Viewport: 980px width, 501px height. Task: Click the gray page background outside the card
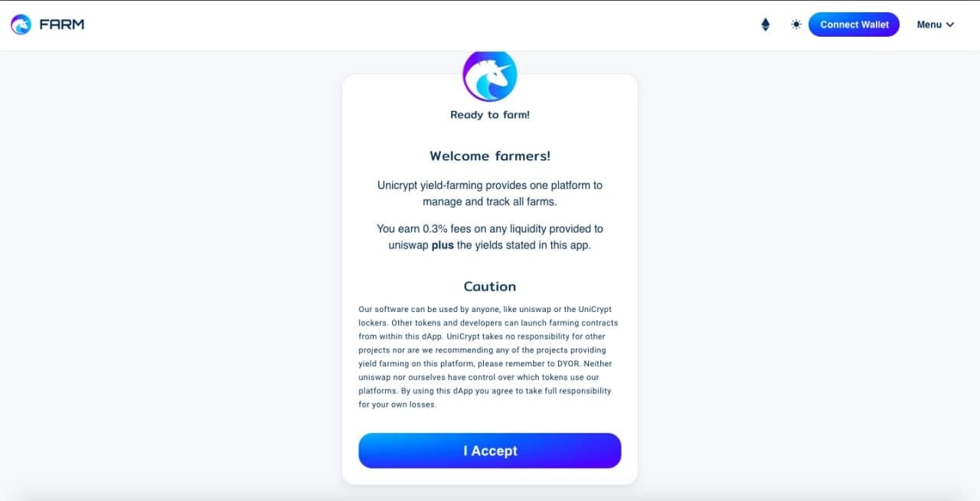[168, 268]
